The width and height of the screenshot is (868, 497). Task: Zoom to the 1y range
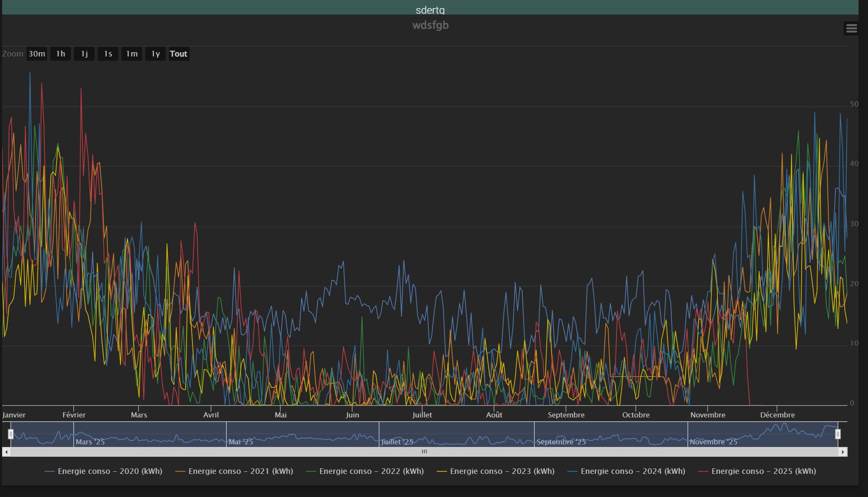[x=156, y=54]
